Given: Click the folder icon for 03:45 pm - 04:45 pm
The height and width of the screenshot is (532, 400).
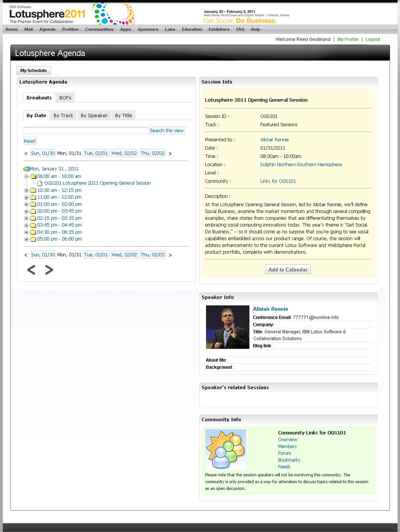Looking at the screenshot, I should tap(33, 225).
